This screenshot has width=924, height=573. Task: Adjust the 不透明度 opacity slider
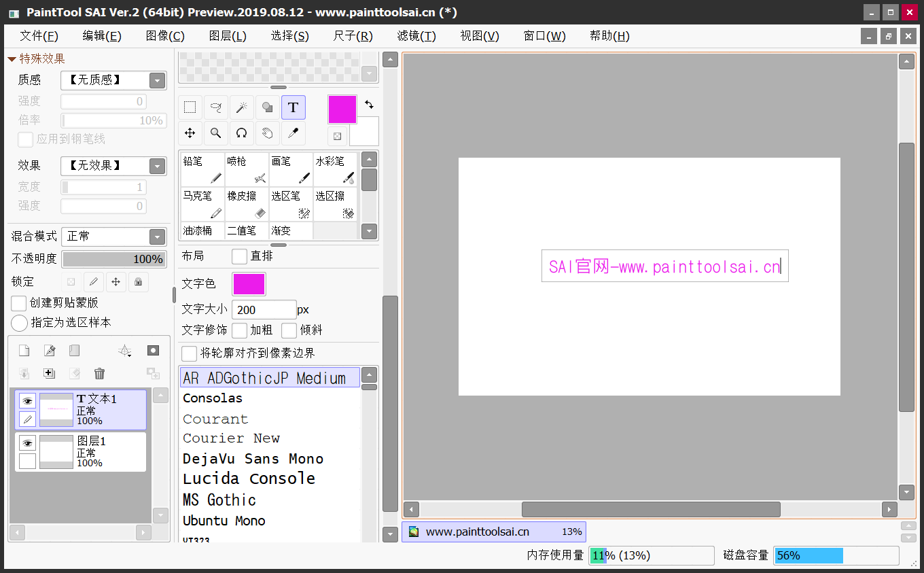114,259
